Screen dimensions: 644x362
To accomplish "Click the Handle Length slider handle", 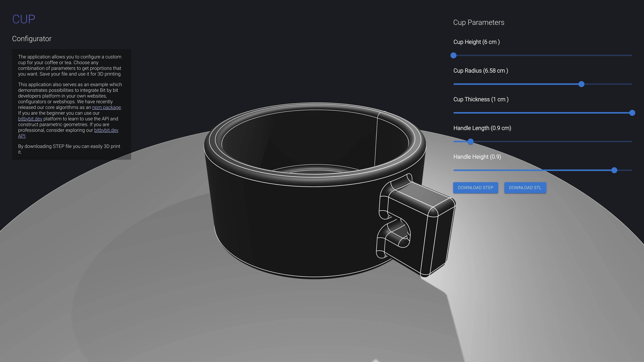I will click(x=470, y=142).
